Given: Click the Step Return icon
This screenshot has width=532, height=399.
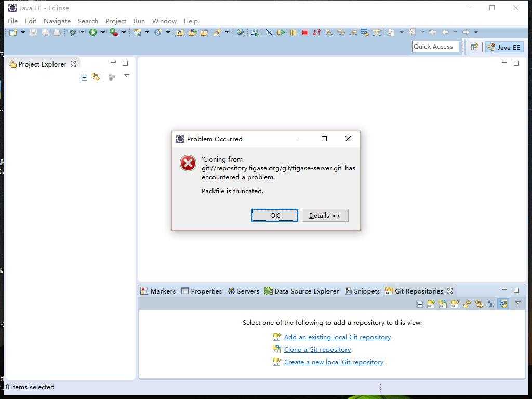Looking at the screenshot, I should coord(353,32).
